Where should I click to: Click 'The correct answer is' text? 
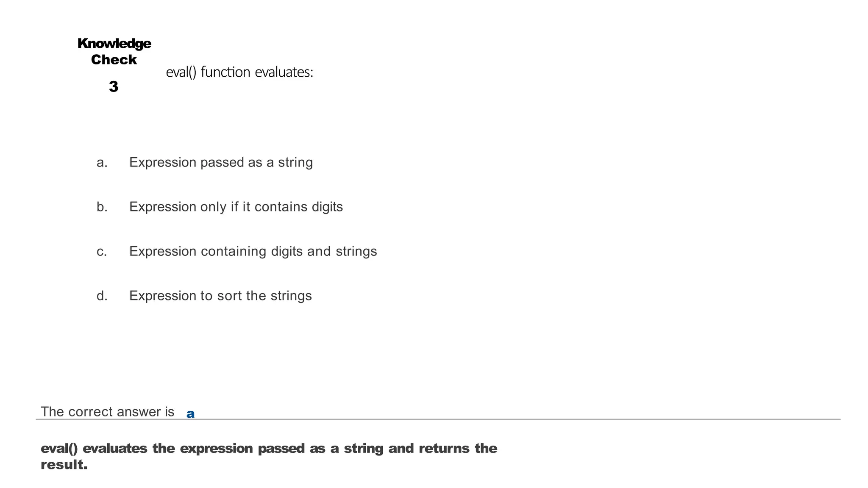click(107, 412)
